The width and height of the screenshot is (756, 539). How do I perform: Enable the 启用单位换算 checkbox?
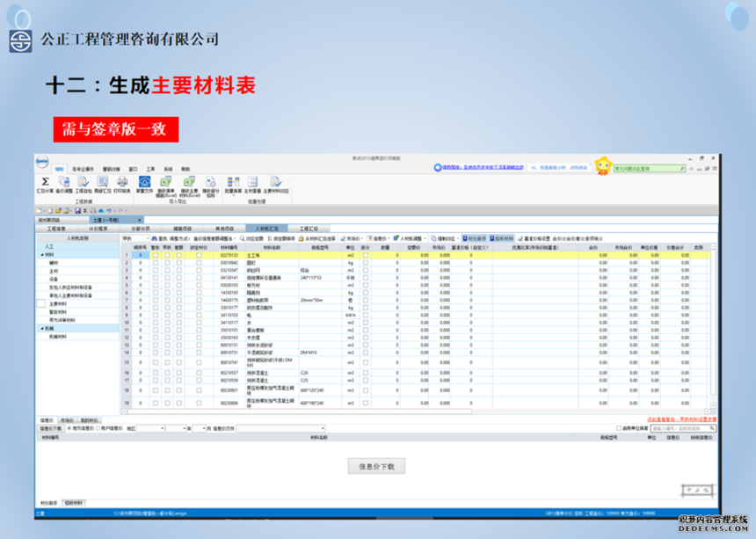point(619,428)
